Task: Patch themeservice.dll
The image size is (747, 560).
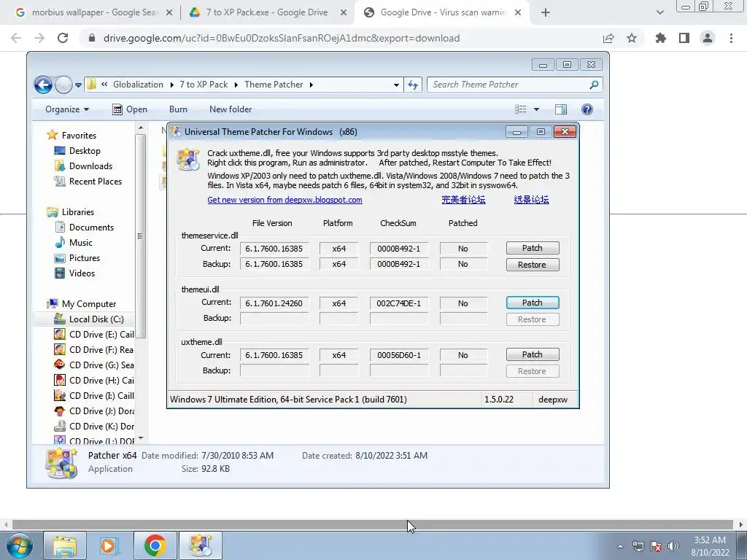Action: pyautogui.click(x=532, y=248)
